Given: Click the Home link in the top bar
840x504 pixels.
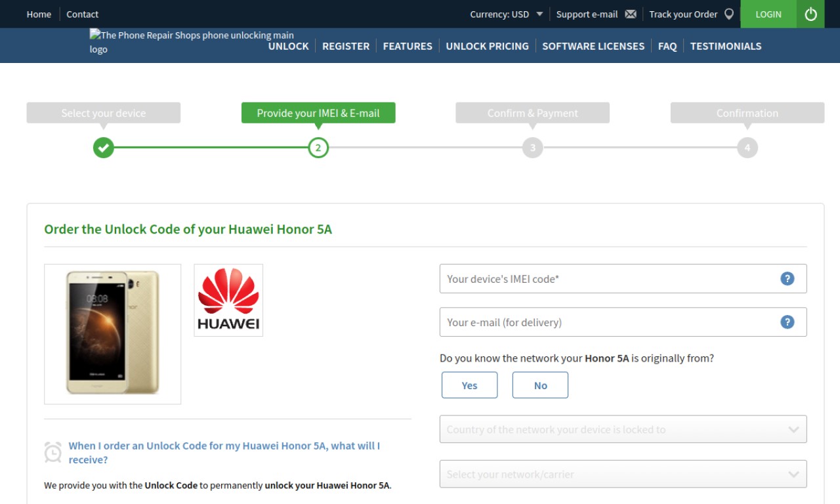Looking at the screenshot, I should click(x=39, y=14).
